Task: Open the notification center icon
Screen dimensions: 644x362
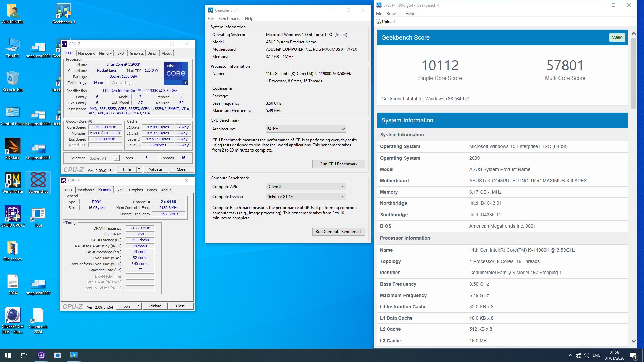Action: click(633, 355)
